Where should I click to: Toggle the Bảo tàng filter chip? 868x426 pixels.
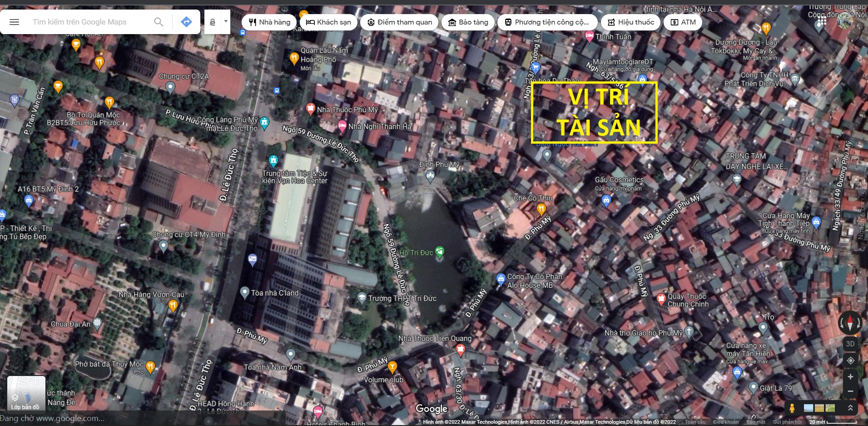coord(468,22)
